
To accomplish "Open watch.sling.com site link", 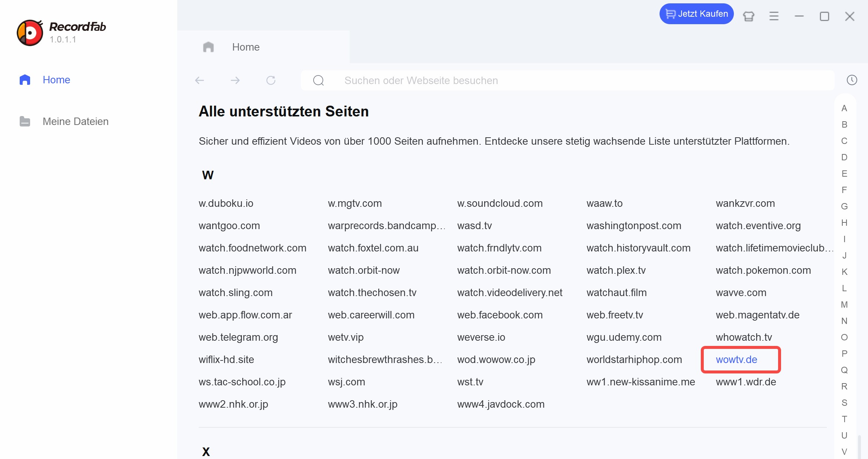I will coord(236,293).
